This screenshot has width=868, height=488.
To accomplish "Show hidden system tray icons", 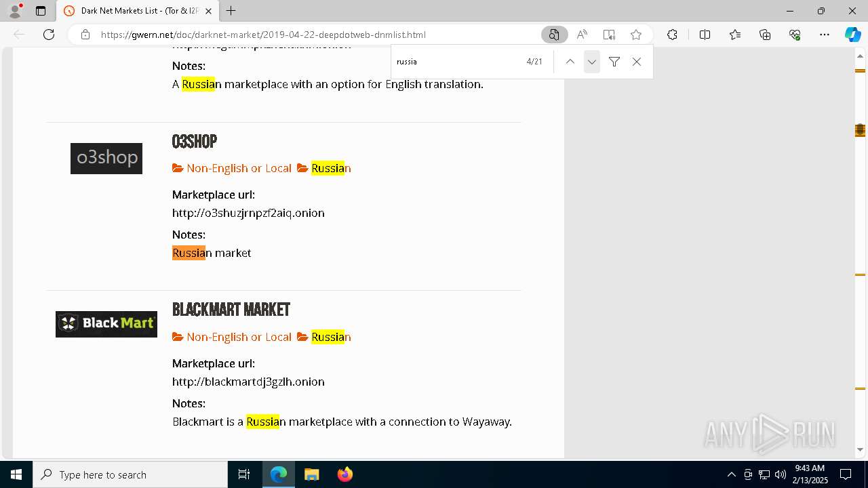I will tap(731, 474).
